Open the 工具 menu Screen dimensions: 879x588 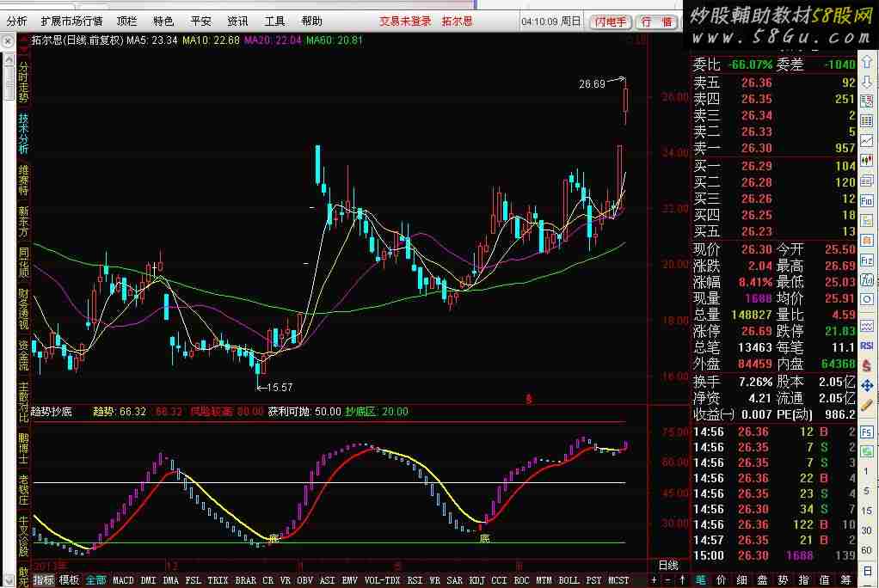274,21
